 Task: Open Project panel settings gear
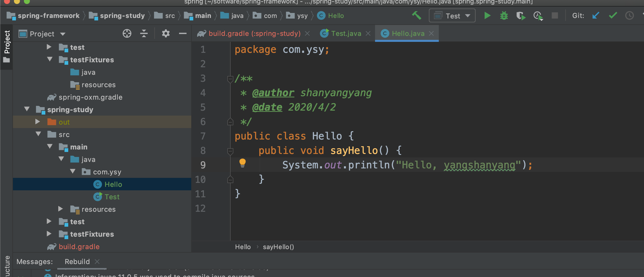166,33
